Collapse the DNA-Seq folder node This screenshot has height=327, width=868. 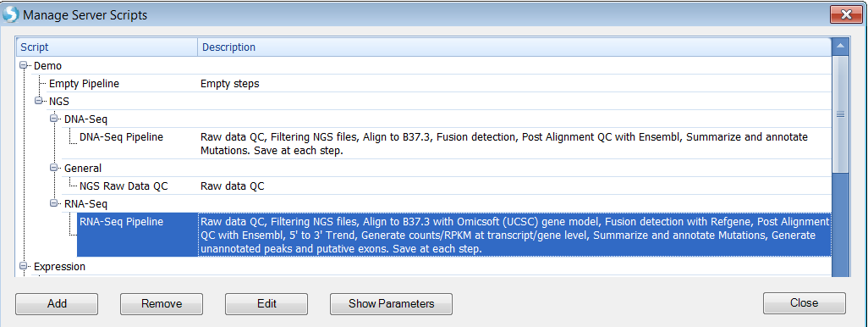coord(53,119)
